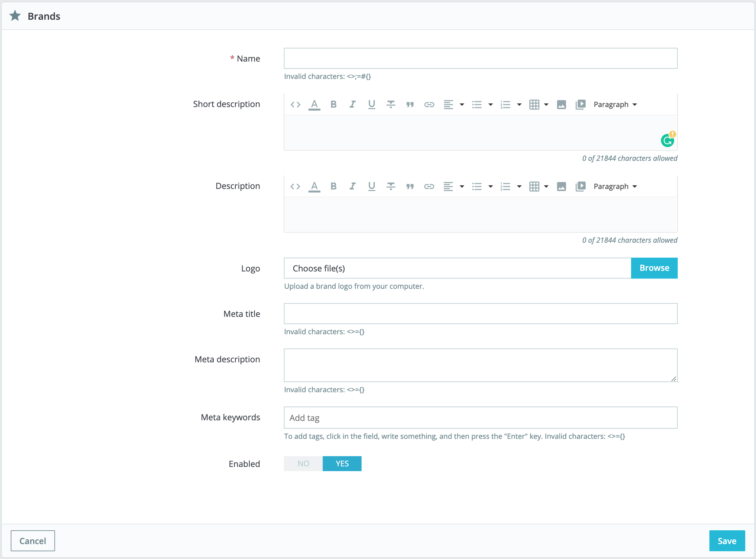Image resolution: width=756 pixels, height=559 pixels.
Task: Insert image via Description toolbar icon
Action: [x=561, y=186]
